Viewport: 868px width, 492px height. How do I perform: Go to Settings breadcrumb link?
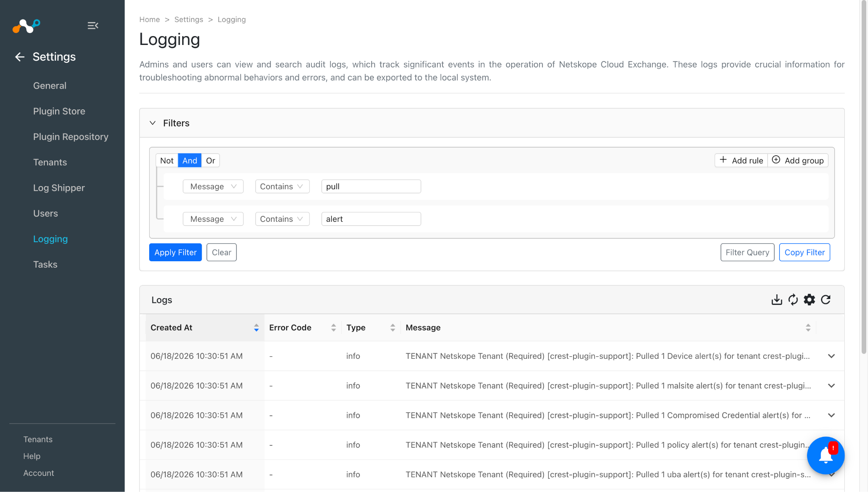coord(189,20)
